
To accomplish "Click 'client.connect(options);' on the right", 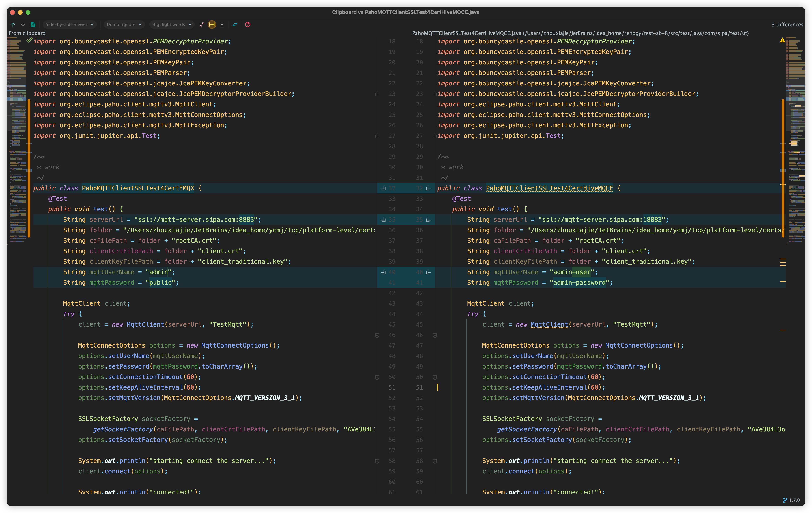I will coord(527,471).
